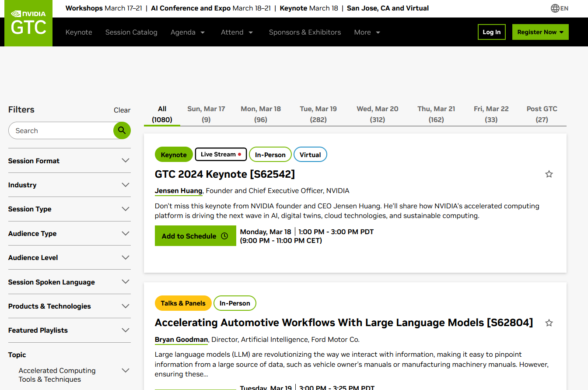Screen dimensions: 588x390
Task: Click the Keynote session tag
Action: point(174,155)
